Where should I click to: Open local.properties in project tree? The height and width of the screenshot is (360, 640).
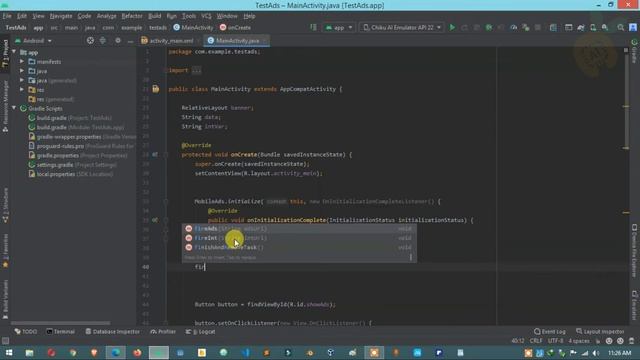tap(71, 174)
